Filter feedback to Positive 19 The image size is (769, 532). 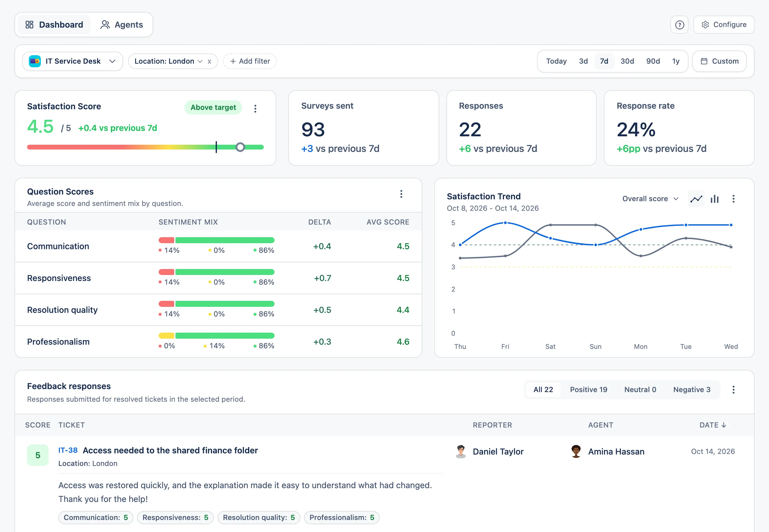588,390
